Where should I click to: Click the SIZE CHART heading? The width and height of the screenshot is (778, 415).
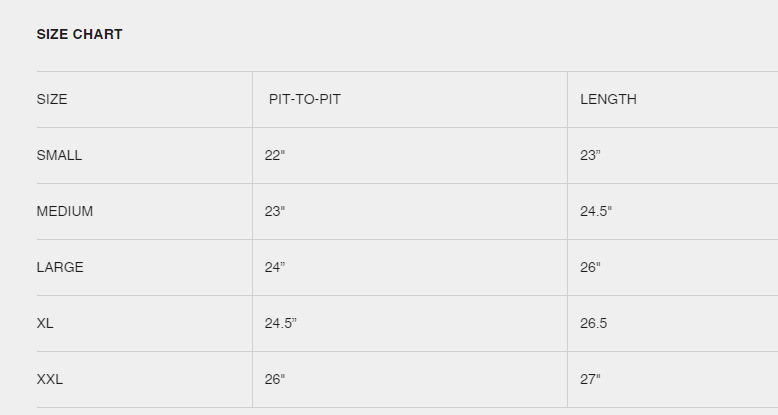coord(80,34)
